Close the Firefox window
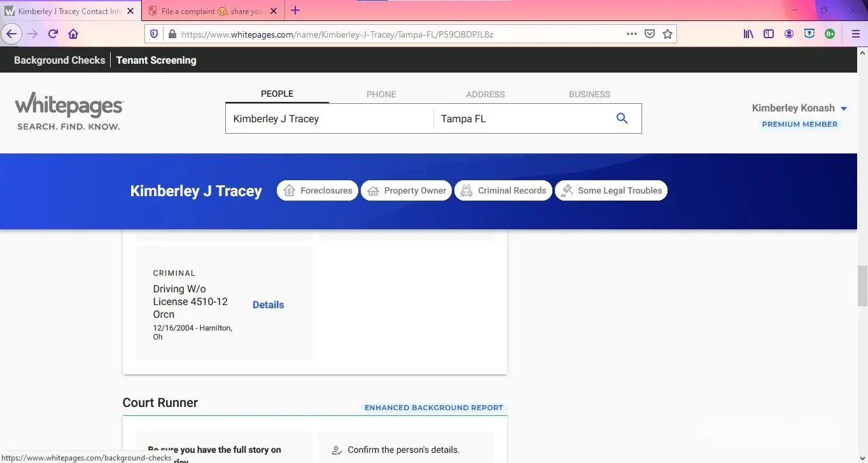868x463 pixels. pos(853,10)
